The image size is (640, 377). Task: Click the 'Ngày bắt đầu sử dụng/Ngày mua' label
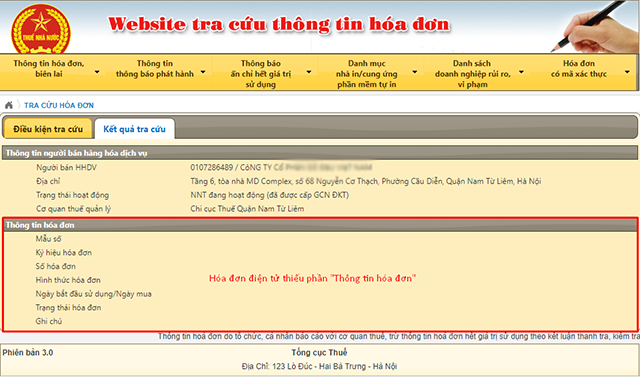[x=93, y=294]
